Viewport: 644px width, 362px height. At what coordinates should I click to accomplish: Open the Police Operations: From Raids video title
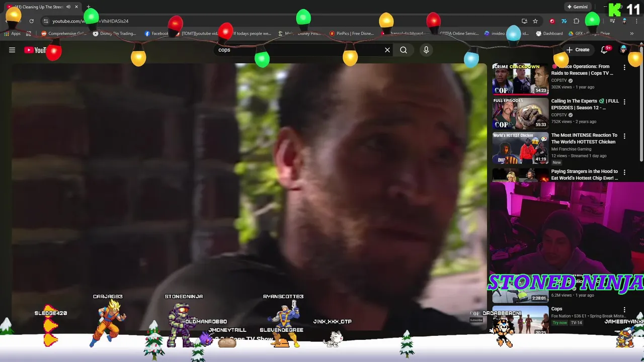pos(582,70)
